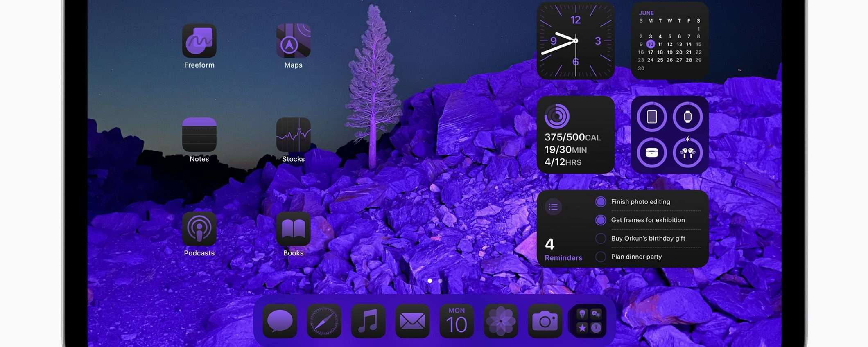This screenshot has width=868, height=347.
Task: Tap the charging AirPods battery ring
Action: [x=688, y=153]
